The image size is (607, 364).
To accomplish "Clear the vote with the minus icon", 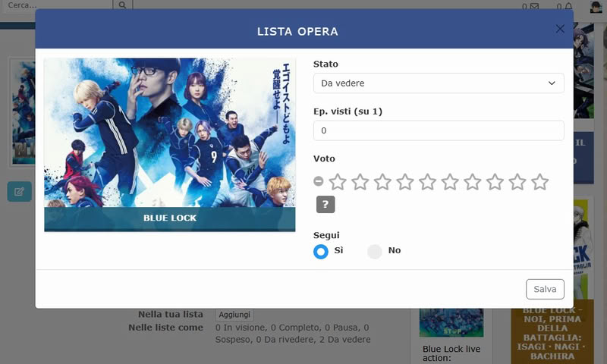I will tap(318, 181).
